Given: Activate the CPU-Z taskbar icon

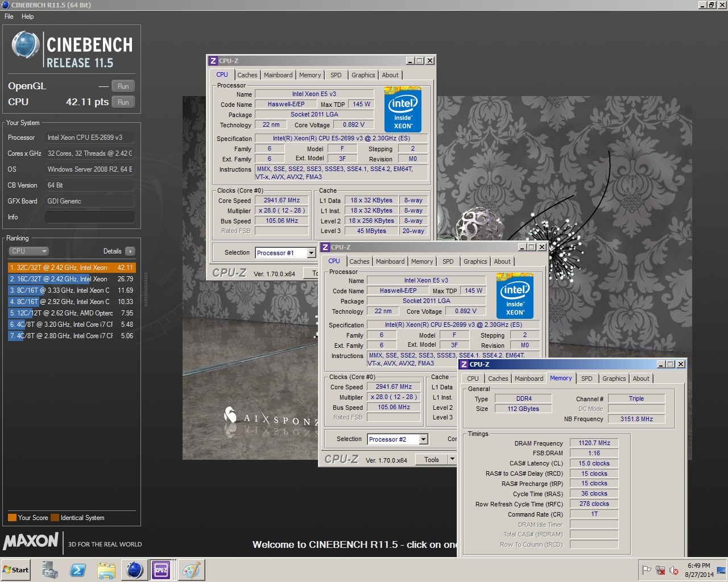Looking at the screenshot, I should click(x=161, y=569).
